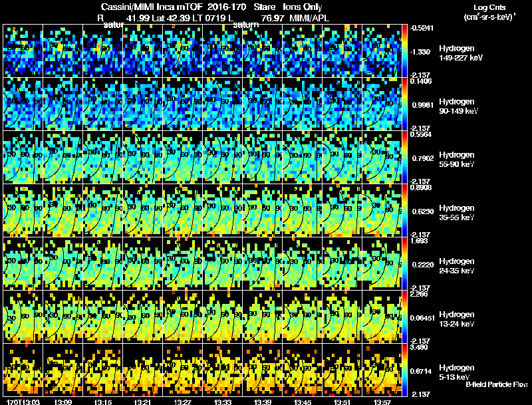Click the '13:39' time label
The image size is (532, 405).
click(262, 402)
